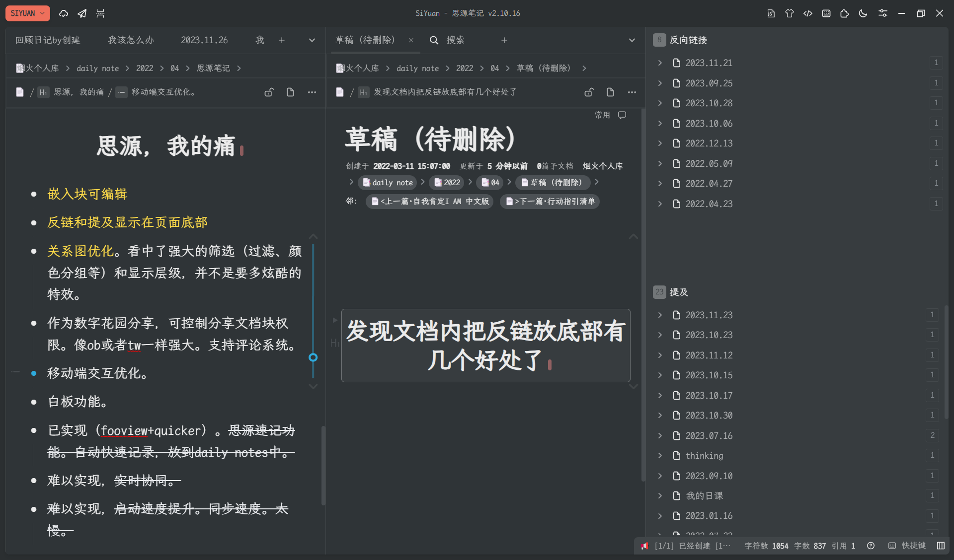954x560 pixels.
Task: Toggle the edit lock on the 思源笔记 document
Action: click(x=269, y=92)
